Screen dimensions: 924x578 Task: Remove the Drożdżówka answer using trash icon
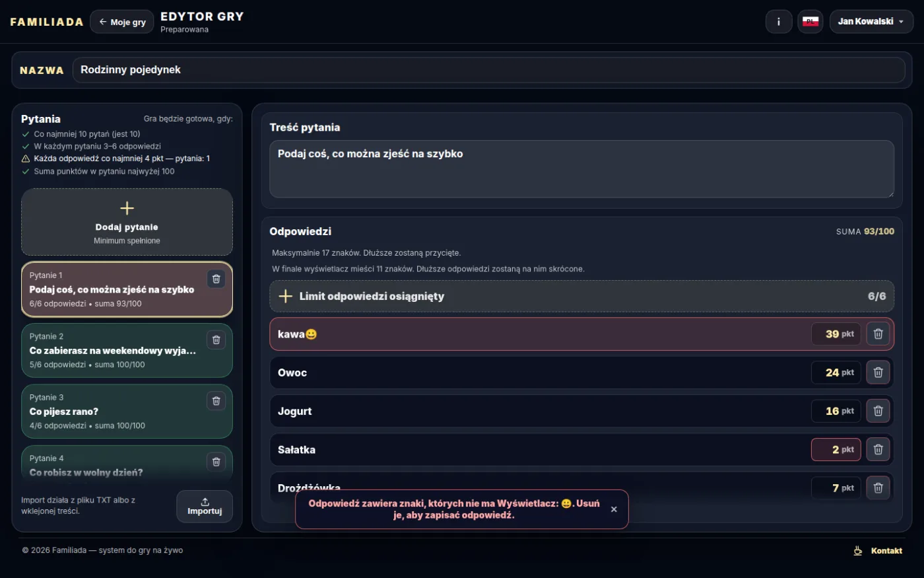[878, 488]
